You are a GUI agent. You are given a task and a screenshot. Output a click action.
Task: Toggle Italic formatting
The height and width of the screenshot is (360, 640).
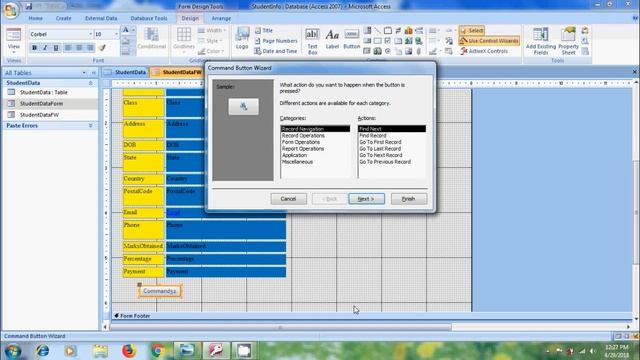pyautogui.click(x=45, y=48)
